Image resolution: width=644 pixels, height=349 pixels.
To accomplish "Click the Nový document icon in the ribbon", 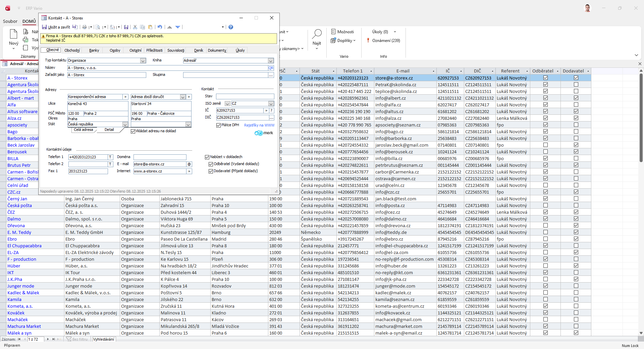I will tap(13, 34).
